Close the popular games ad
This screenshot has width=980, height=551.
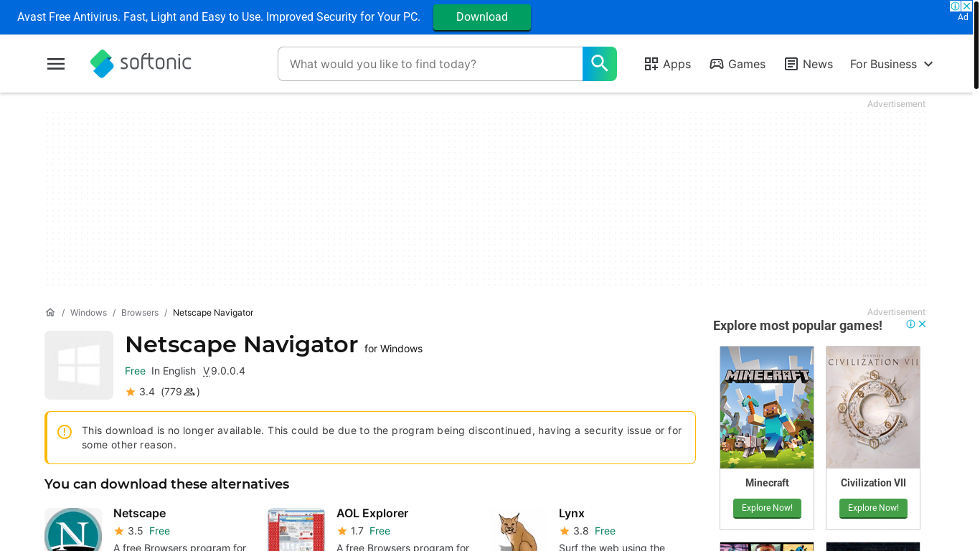923,324
